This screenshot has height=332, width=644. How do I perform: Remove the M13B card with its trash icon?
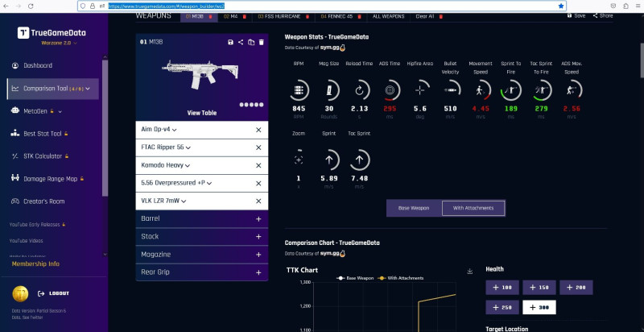pos(262,42)
